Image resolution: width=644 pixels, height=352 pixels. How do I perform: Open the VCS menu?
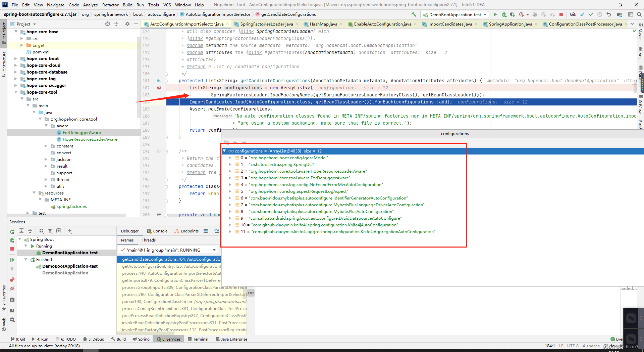pyautogui.click(x=167, y=5)
